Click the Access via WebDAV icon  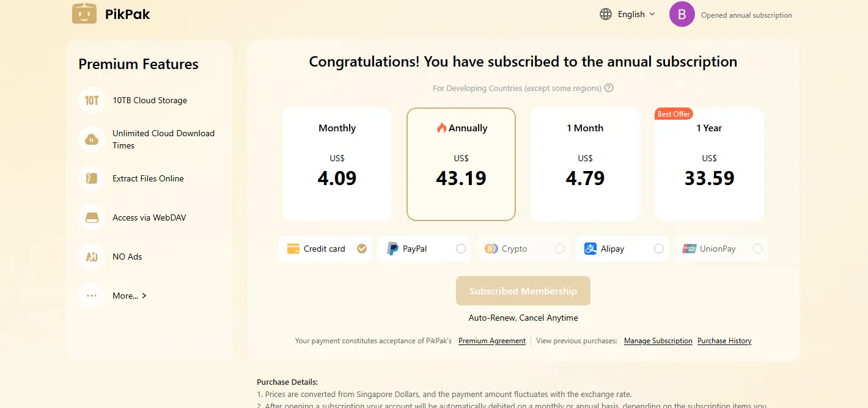coord(92,217)
